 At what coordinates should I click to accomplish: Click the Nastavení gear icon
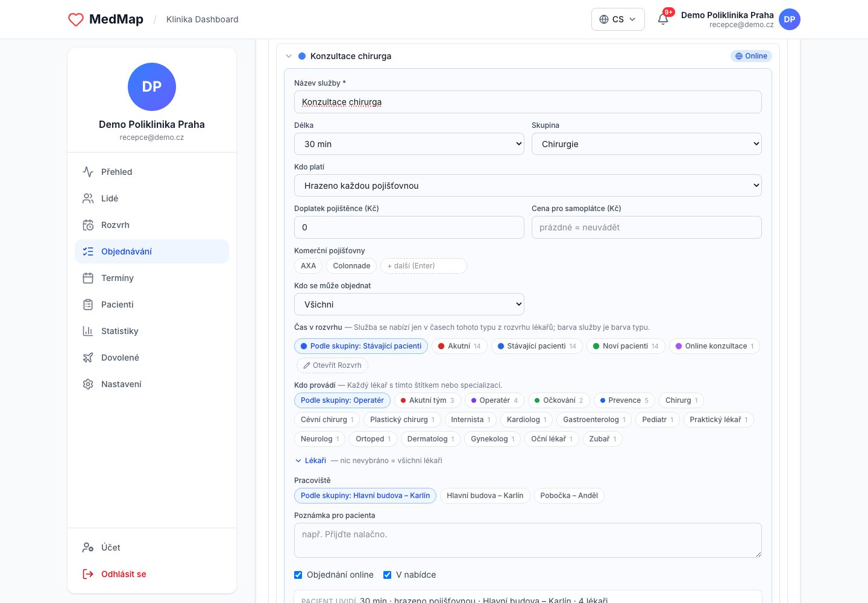(x=88, y=384)
